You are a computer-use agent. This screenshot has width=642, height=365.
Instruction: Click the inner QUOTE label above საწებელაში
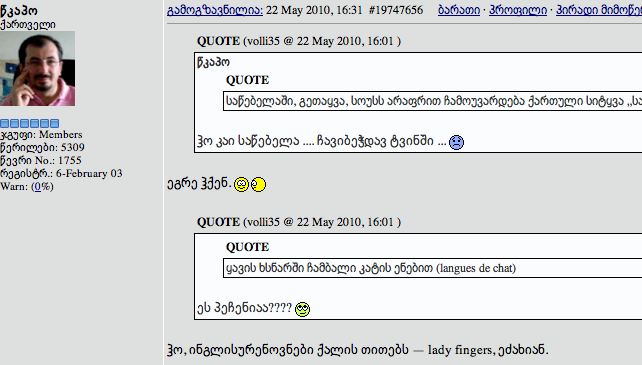point(247,80)
